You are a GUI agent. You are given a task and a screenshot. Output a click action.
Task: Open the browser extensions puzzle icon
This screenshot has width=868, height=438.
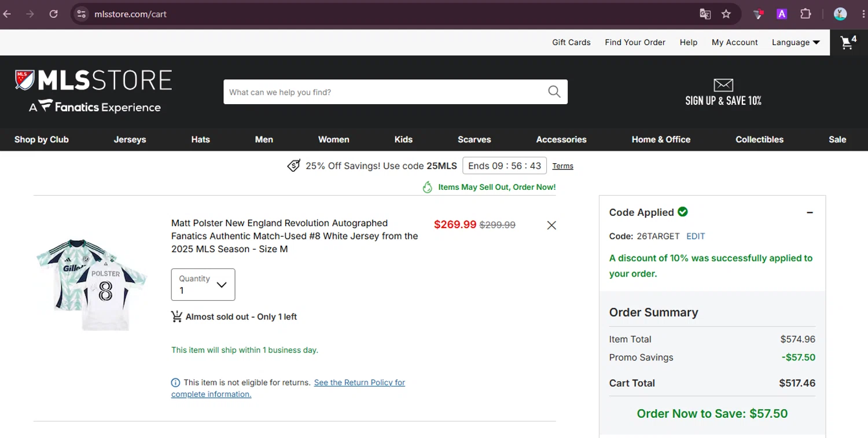click(806, 14)
